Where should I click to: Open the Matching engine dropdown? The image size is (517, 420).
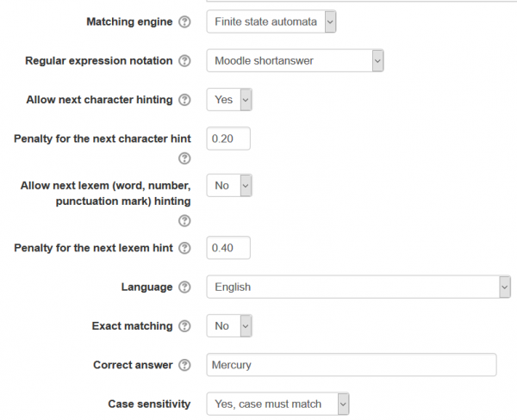pyautogui.click(x=271, y=22)
